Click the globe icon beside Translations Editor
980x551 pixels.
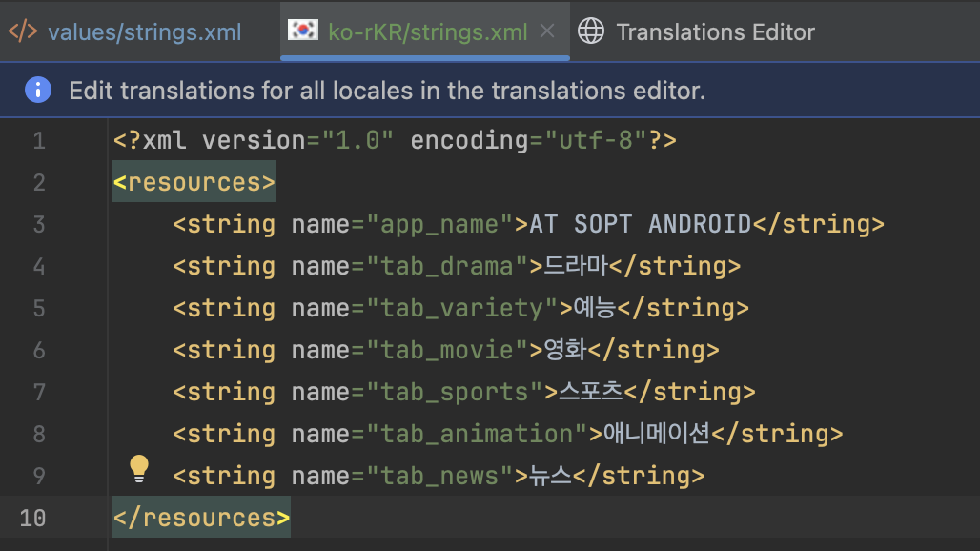click(x=591, y=31)
